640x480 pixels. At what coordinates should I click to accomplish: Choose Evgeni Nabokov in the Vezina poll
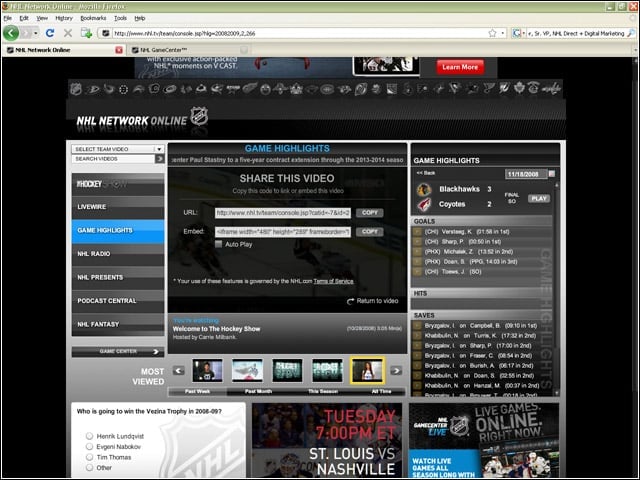point(89,447)
